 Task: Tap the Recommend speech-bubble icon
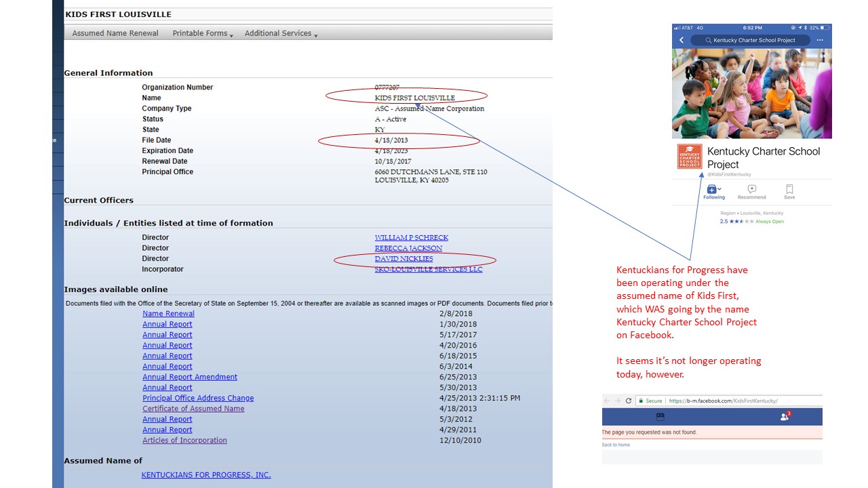coord(751,189)
